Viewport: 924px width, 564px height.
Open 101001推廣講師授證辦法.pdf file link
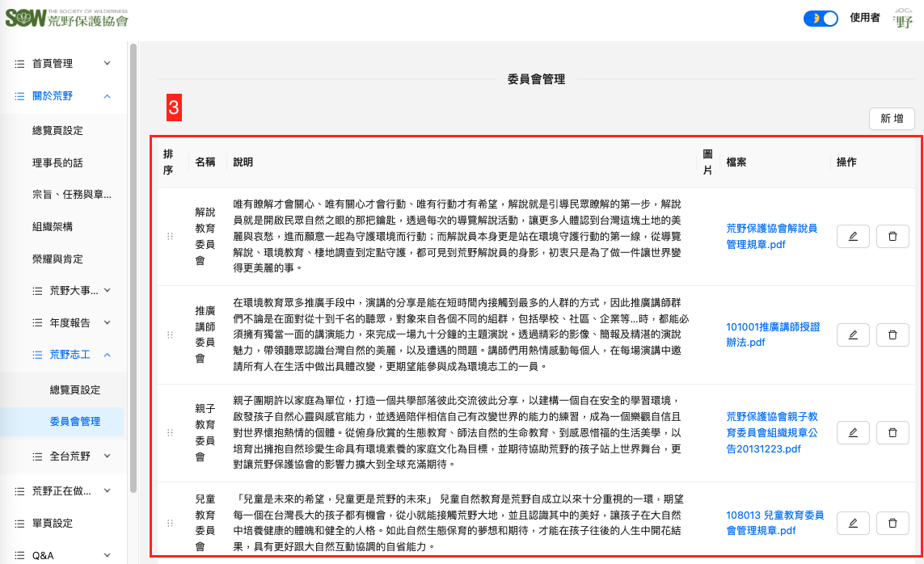tap(773, 335)
